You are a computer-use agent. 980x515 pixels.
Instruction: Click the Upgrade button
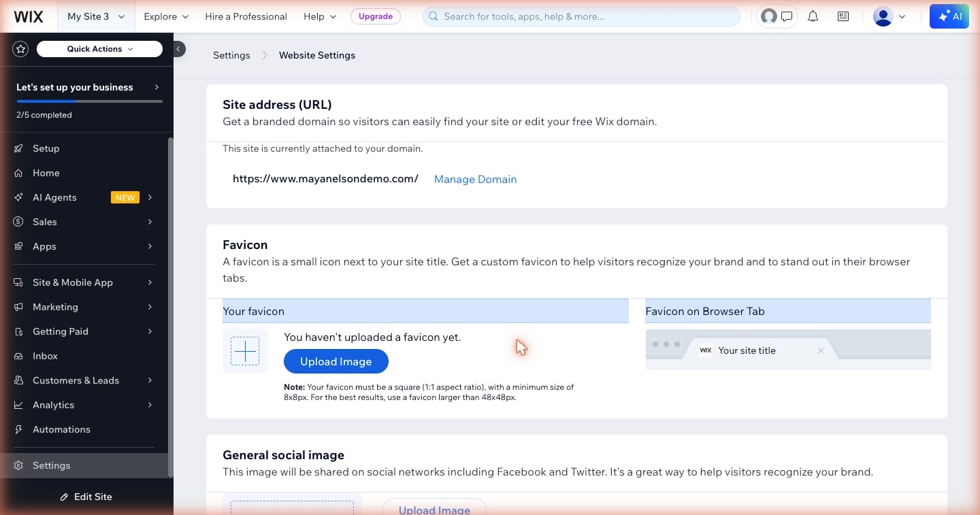tap(376, 16)
